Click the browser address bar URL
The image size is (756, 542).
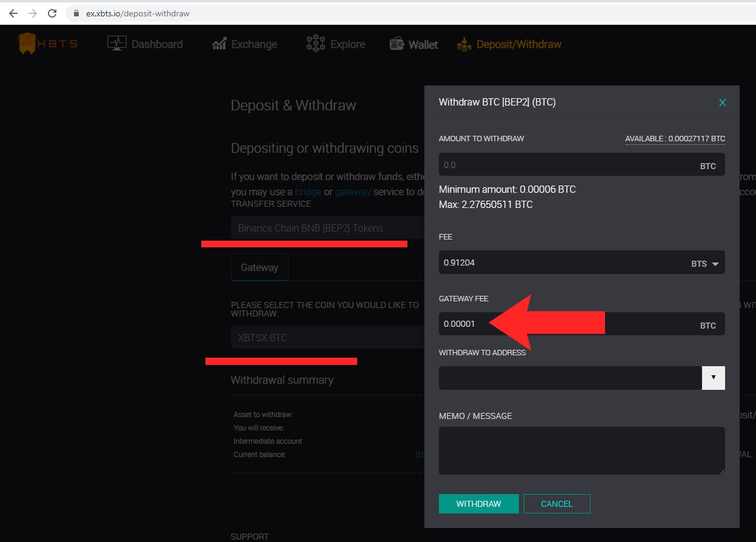(x=138, y=13)
